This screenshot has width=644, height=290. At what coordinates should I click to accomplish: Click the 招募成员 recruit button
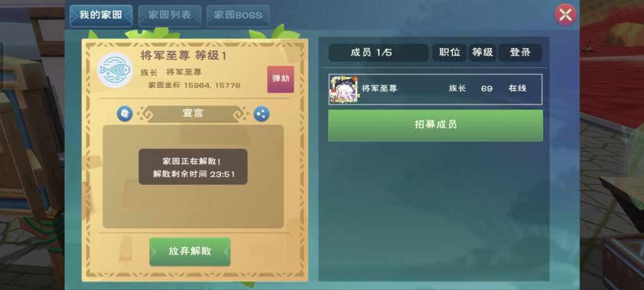click(436, 125)
